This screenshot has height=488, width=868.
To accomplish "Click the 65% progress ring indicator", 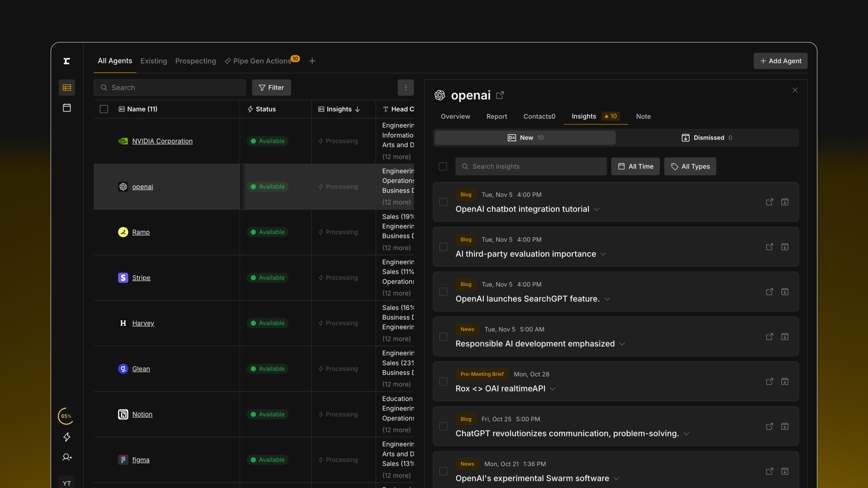I will [x=66, y=416].
